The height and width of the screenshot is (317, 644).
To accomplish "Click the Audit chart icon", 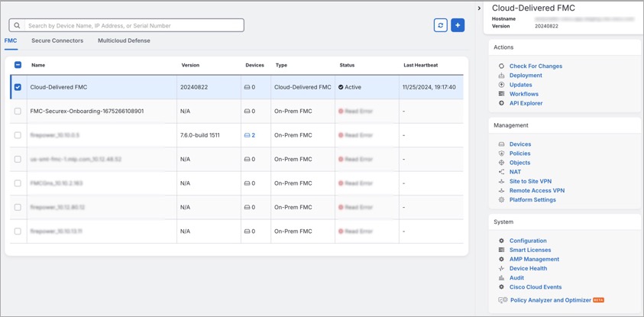I will click(501, 278).
